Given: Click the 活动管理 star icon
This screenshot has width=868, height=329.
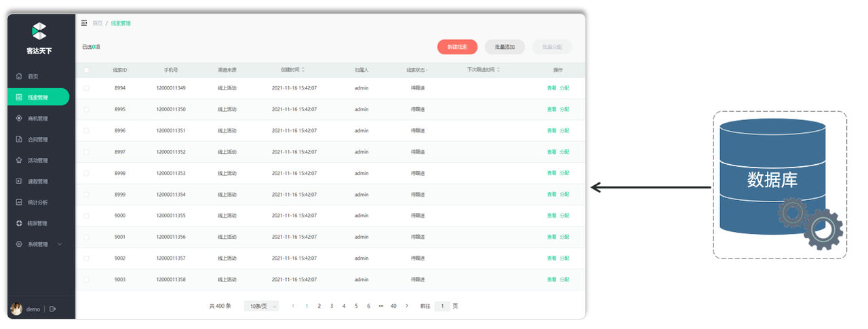Looking at the screenshot, I should 19,161.
